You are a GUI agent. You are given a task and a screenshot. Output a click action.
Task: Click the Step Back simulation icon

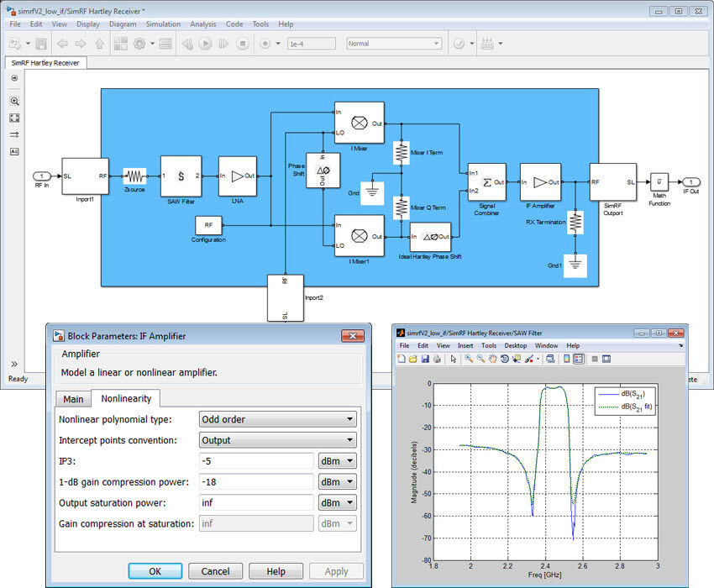(187, 44)
